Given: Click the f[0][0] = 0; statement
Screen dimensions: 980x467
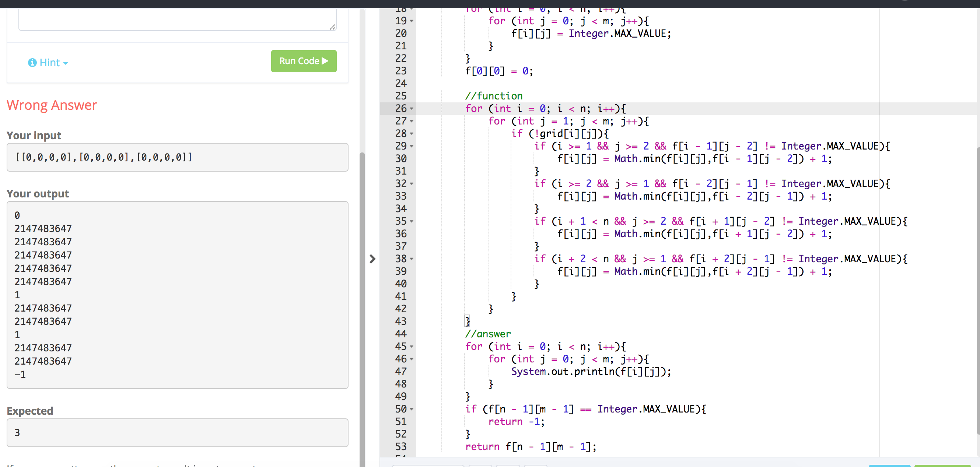Looking at the screenshot, I should click(499, 71).
